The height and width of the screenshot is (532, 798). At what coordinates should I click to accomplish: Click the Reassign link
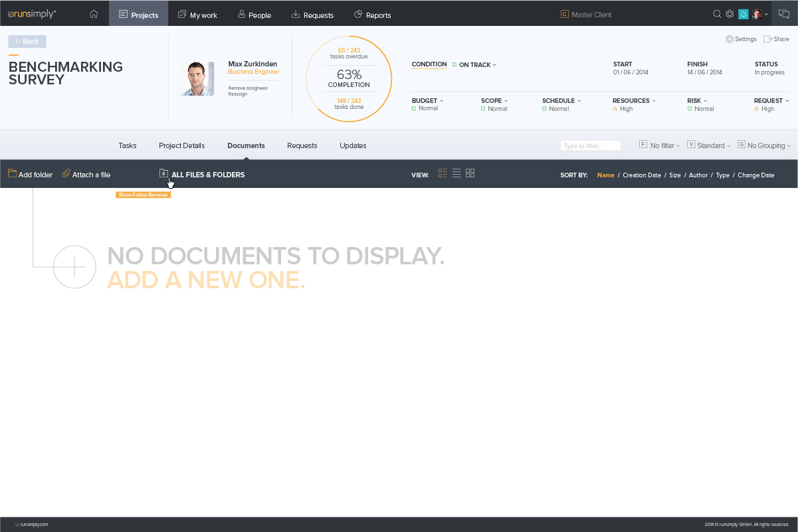(x=238, y=94)
